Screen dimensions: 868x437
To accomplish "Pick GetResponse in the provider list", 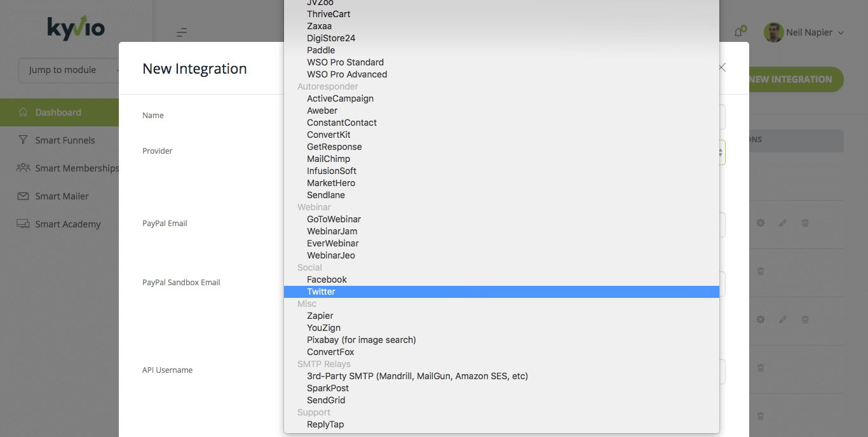I will pyautogui.click(x=501, y=147).
